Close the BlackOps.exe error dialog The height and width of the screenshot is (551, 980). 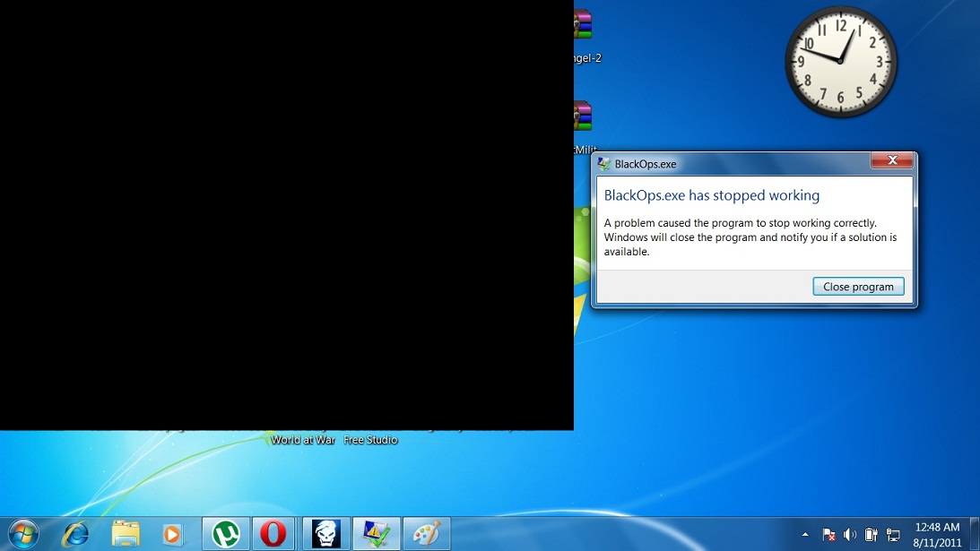(892, 160)
